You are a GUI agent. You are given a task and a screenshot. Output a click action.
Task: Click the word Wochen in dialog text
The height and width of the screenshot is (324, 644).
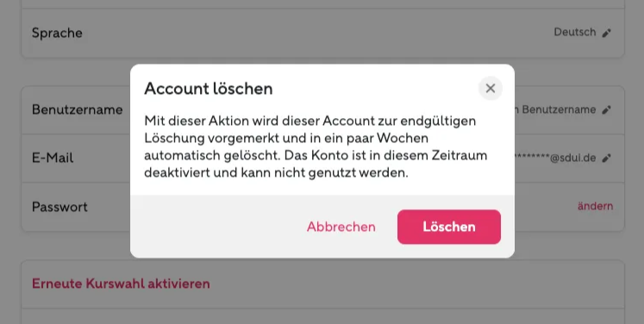(403, 138)
